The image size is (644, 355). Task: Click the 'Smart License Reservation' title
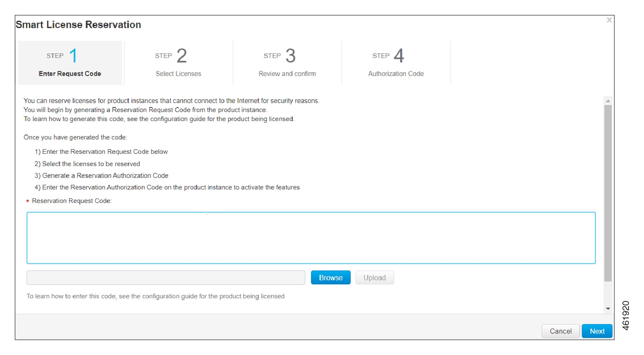(78, 25)
